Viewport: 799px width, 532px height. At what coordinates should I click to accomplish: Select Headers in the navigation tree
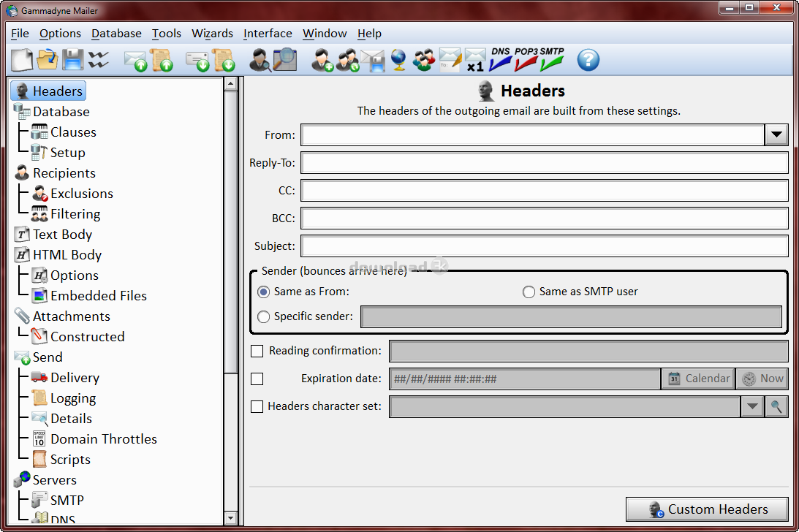(48, 91)
